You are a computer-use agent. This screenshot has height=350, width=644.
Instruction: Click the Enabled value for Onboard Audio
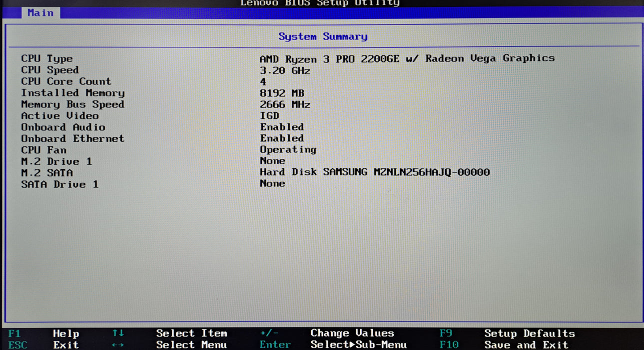(282, 127)
